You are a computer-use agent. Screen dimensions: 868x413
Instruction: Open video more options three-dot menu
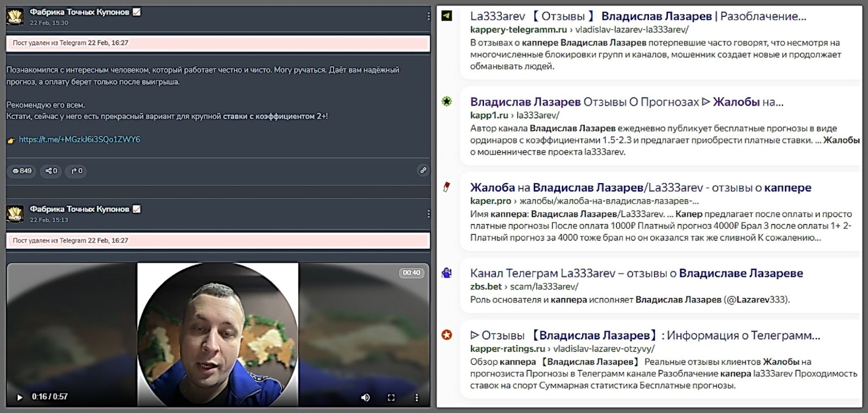click(x=417, y=397)
